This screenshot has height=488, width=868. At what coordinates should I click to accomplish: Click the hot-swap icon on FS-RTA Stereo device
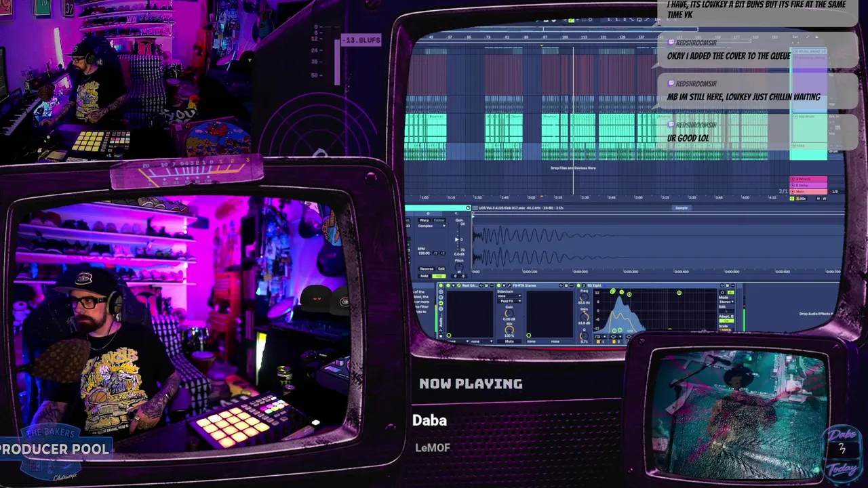point(561,285)
